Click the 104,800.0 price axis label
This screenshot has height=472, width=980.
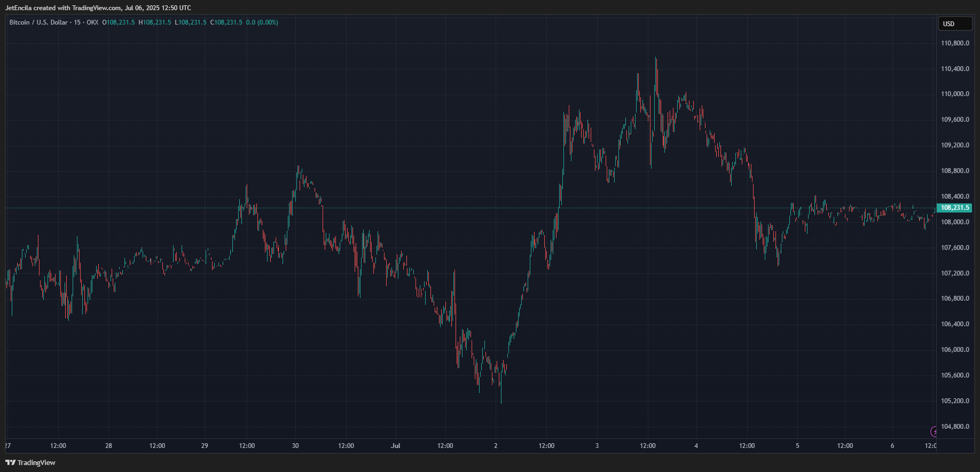point(955,427)
